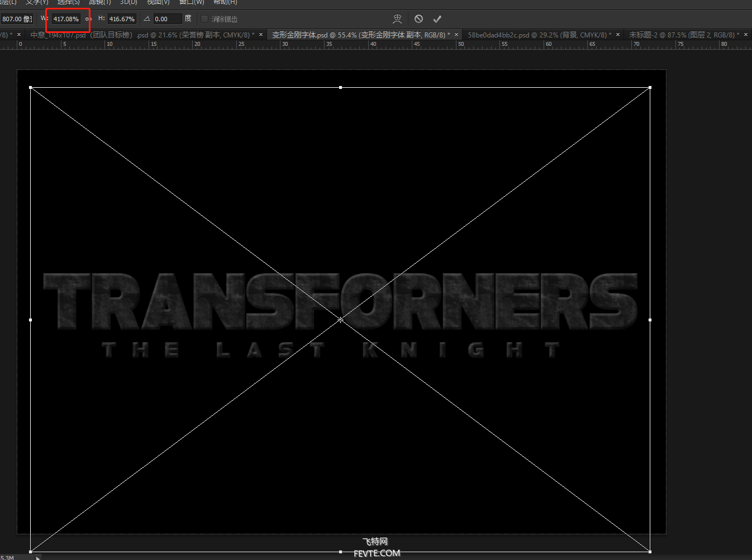Click the field showing 807.00 像素
Screen dimensions: 752x560
click(17, 19)
